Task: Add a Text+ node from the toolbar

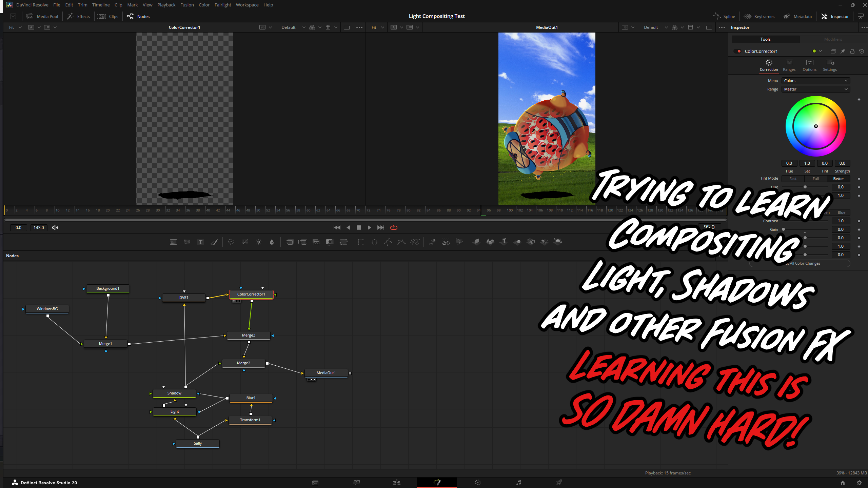Action: click(x=200, y=242)
